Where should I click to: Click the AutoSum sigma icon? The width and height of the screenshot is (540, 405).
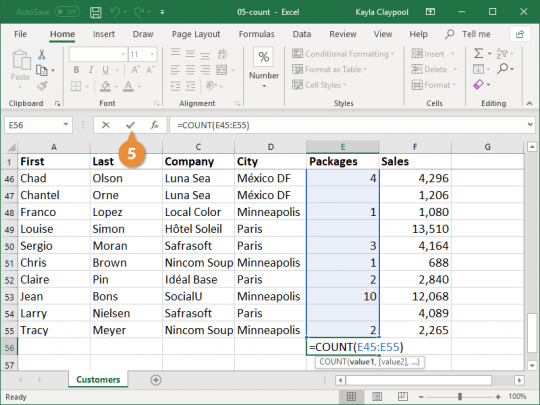(478, 53)
